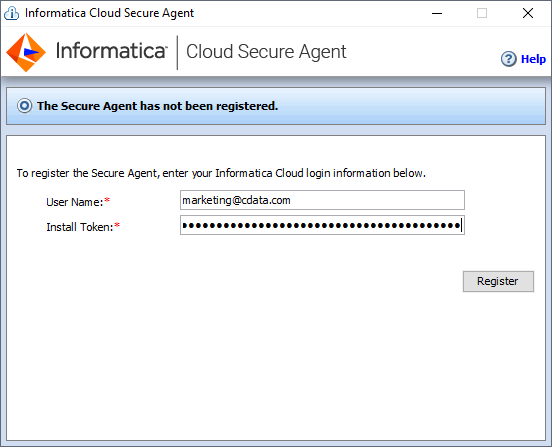Image resolution: width=552 pixels, height=447 pixels.
Task: Click the disabled maximize window button
Action: pyautogui.click(x=482, y=13)
